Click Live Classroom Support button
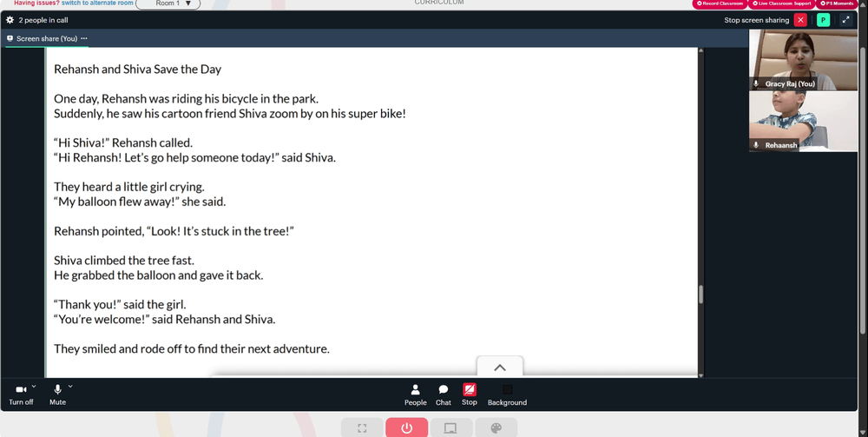868x437 pixels. pos(781,3)
